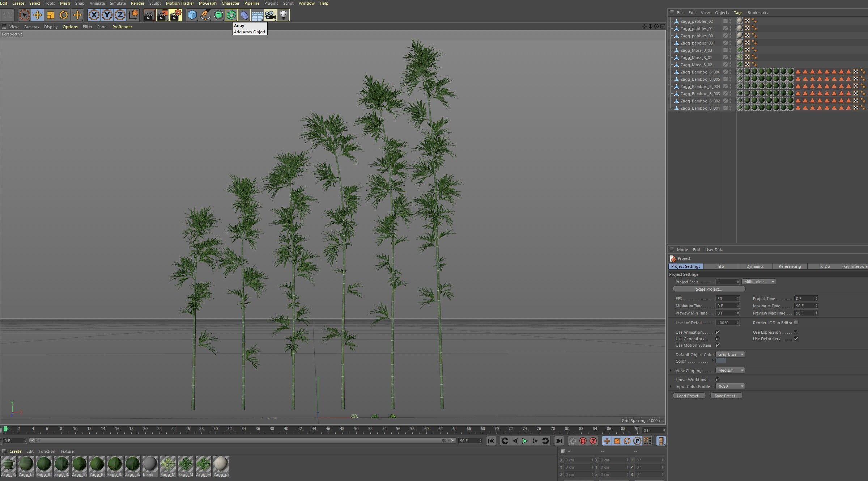The width and height of the screenshot is (868, 481).
Task: Add a Camera object
Action: click(x=271, y=15)
